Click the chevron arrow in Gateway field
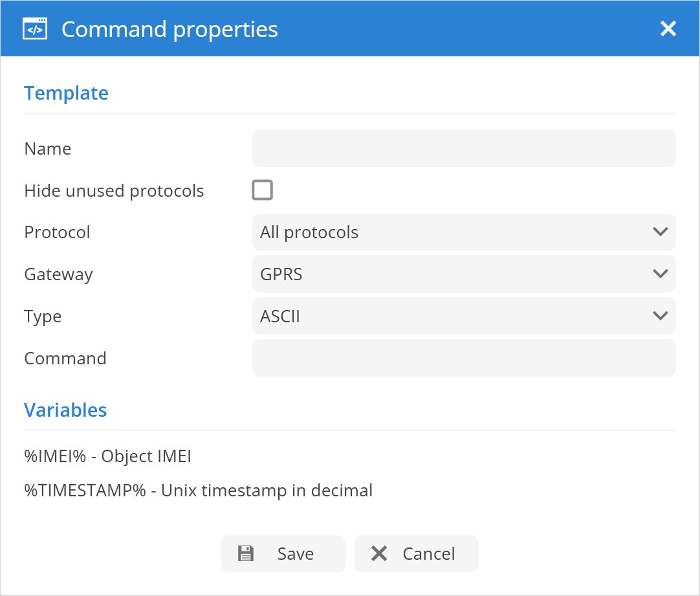This screenshot has width=700, height=596. (660, 274)
